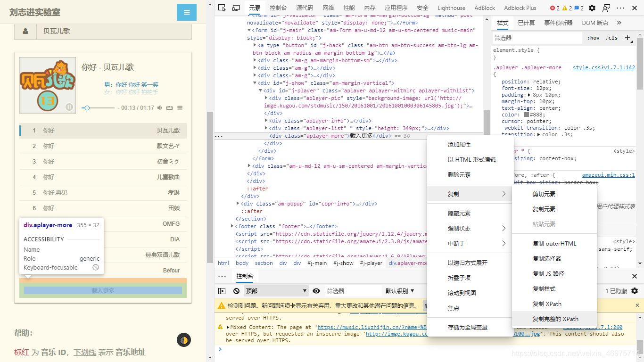
Task: Collapse the div id j-player node
Action: tap(260, 90)
